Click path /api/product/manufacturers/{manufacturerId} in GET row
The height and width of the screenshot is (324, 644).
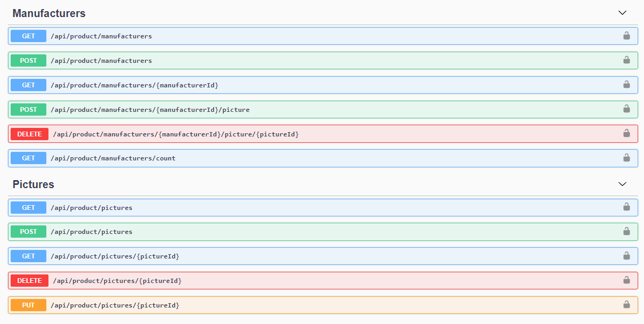(x=135, y=85)
